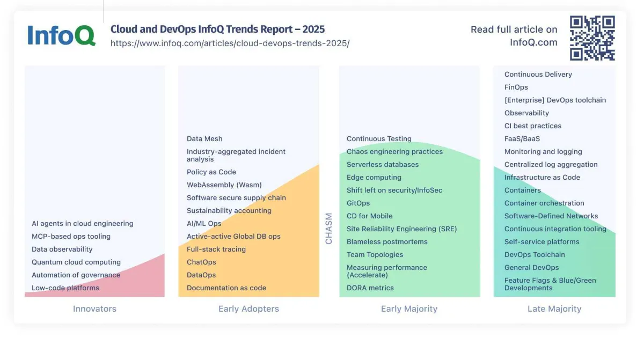This screenshot has width=644, height=338.
Task: Click 'WebAssembly (Wasm)' entry
Action: point(224,185)
